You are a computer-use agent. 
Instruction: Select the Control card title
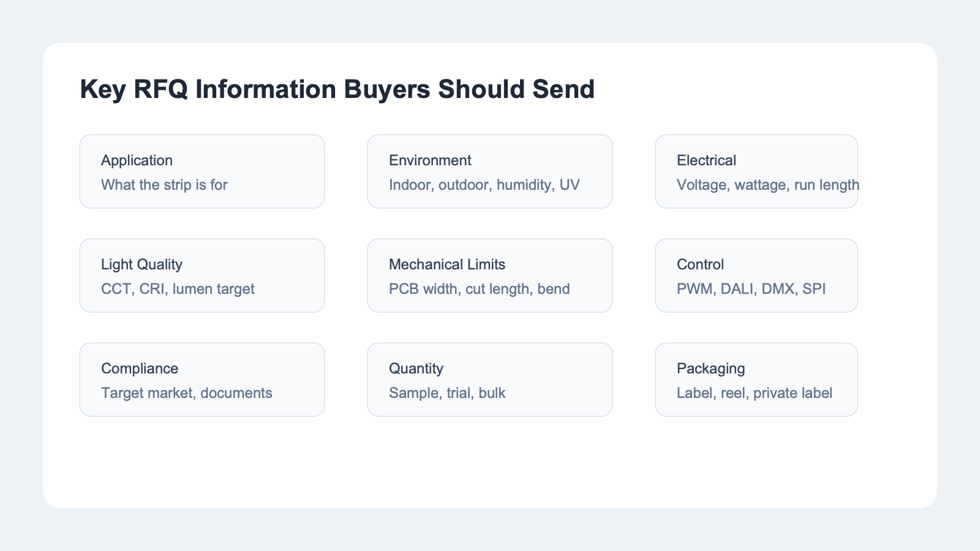(700, 264)
